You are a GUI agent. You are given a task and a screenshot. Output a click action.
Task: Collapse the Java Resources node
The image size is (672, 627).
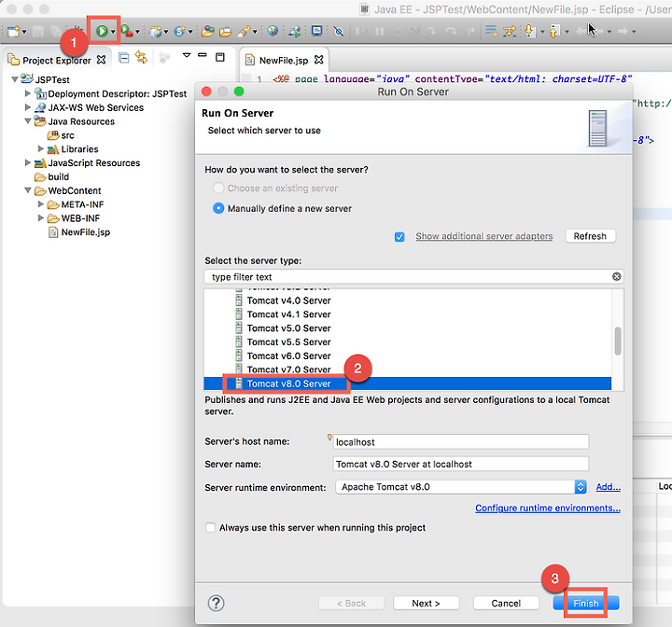pos(28,121)
